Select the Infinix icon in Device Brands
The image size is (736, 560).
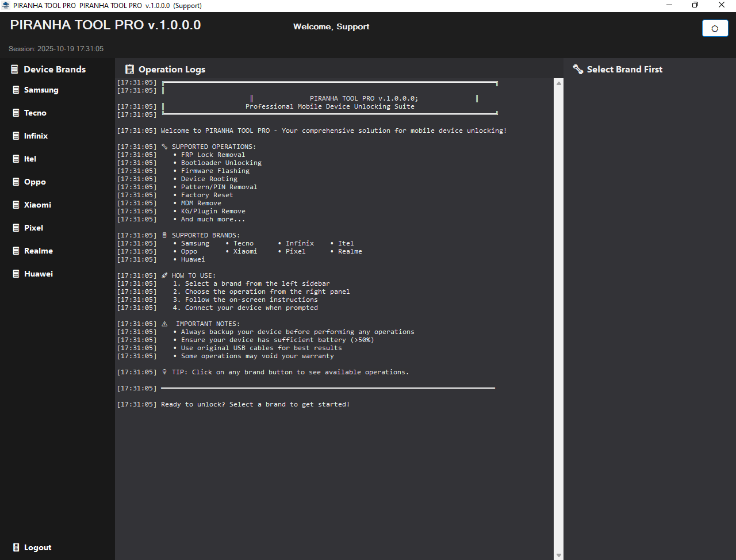click(16, 136)
